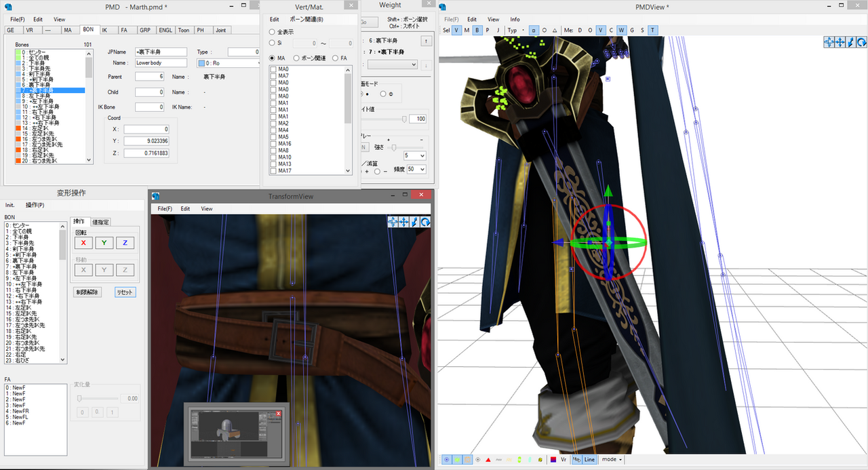Click the green Y rotation button
The height and width of the screenshot is (470, 868).
(104, 243)
